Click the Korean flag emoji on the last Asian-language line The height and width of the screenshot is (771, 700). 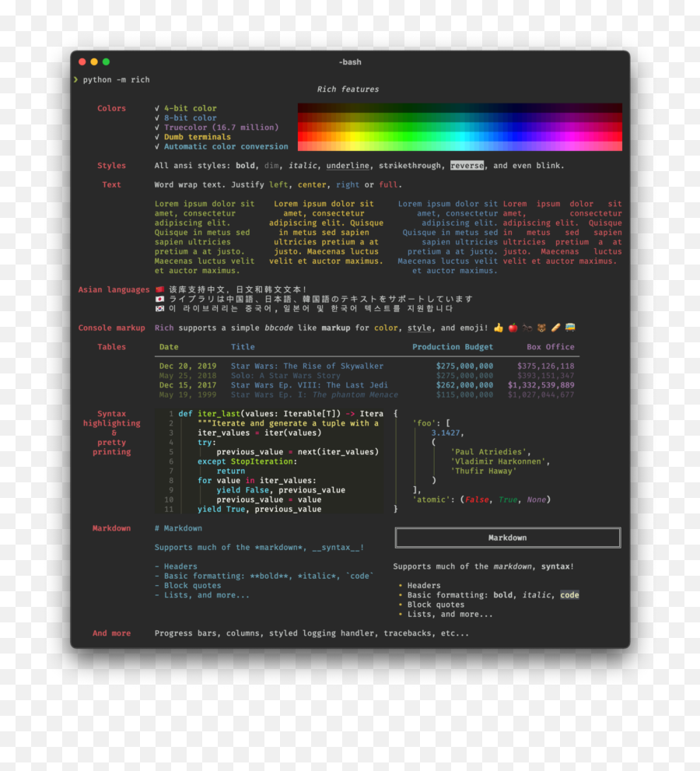pos(159,308)
